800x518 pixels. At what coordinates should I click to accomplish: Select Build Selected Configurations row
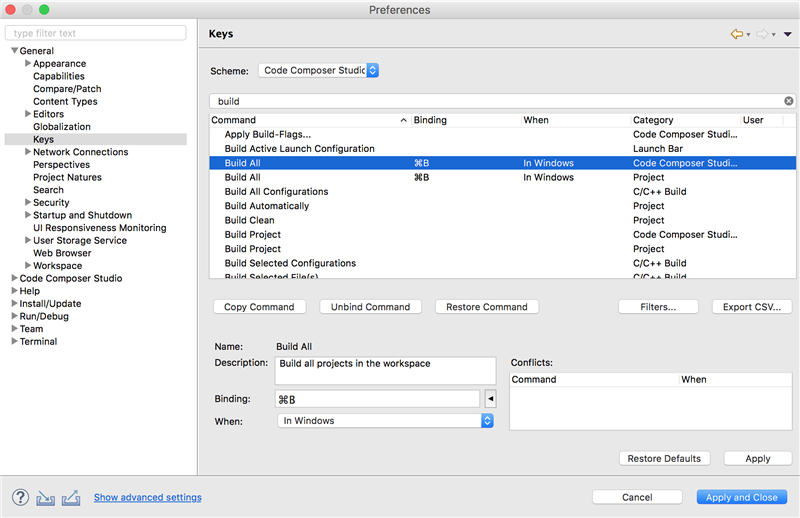[x=503, y=263]
